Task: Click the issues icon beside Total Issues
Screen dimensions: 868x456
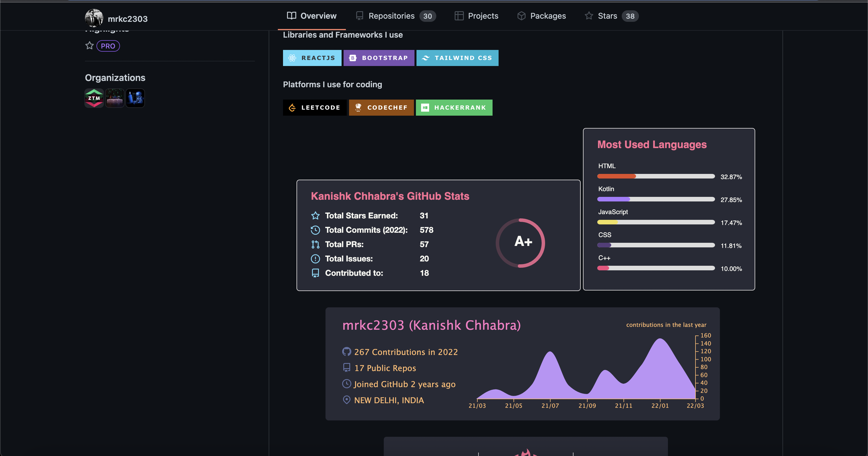Action: coord(315,259)
